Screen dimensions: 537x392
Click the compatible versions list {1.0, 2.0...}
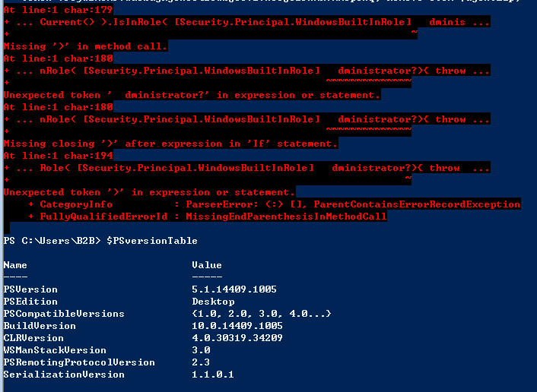(262, 314)
